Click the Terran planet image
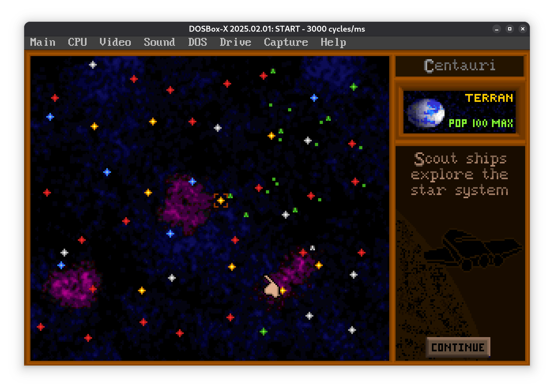 [x=426, y=113]
